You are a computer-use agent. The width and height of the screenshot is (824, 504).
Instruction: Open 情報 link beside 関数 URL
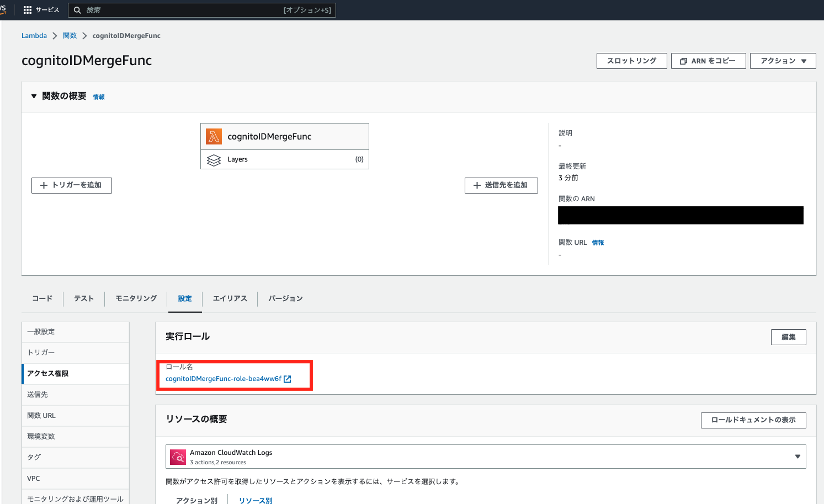click(598, 243)
